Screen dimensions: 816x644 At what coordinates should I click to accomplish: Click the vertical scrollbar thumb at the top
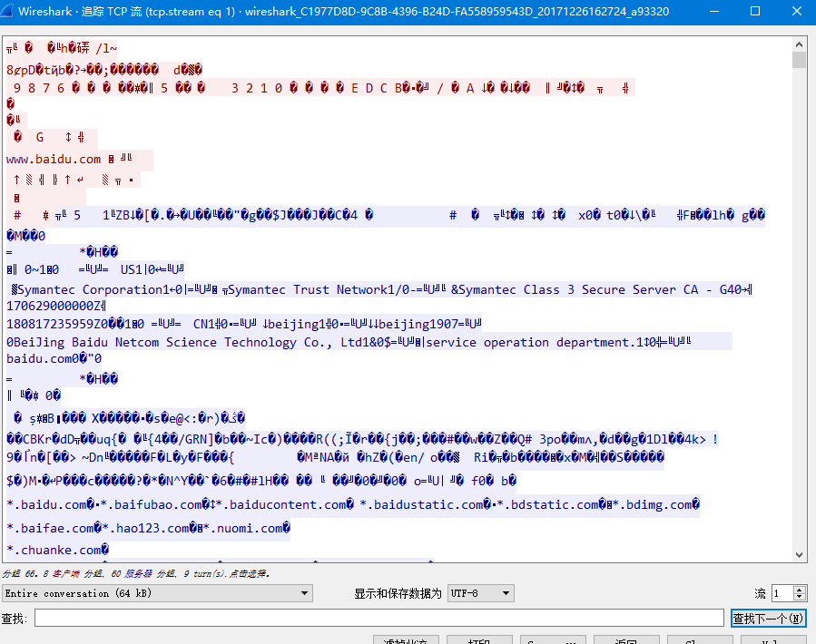[799, 60]
